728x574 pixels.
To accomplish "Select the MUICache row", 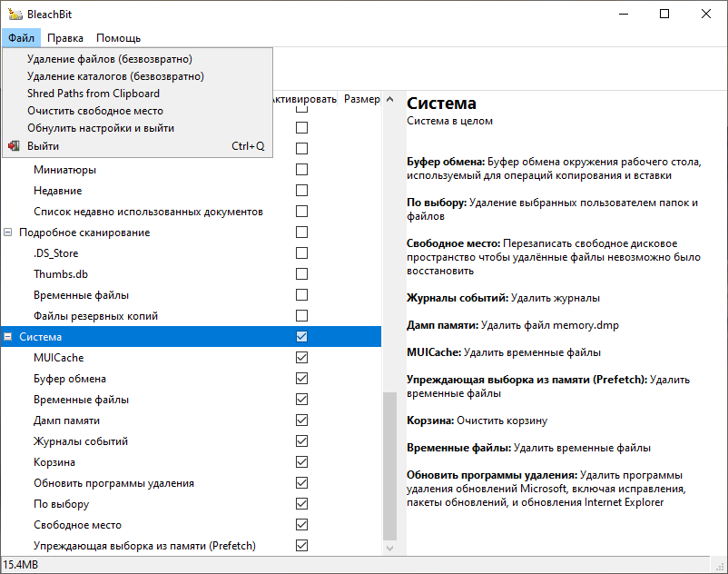I will pos(191,358).
